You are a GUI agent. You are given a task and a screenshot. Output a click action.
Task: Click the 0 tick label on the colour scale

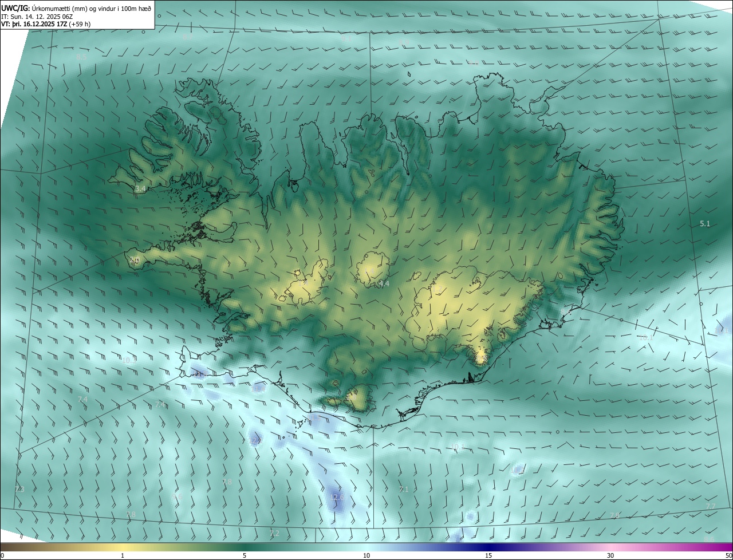[2, 555]
